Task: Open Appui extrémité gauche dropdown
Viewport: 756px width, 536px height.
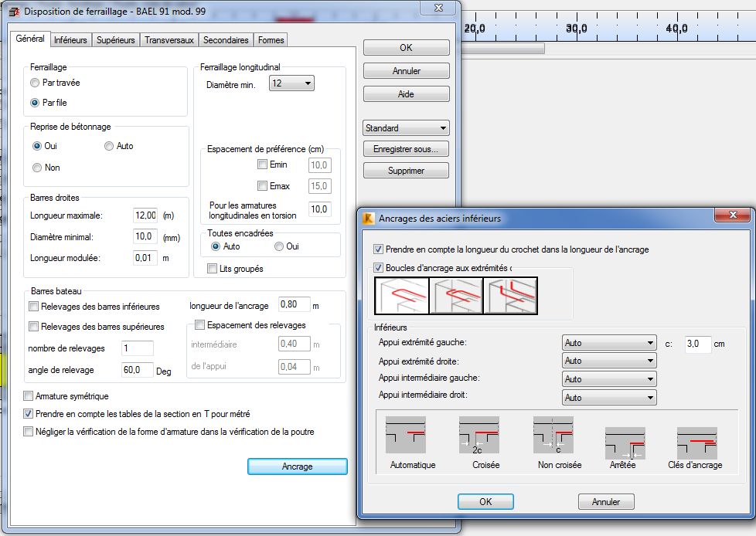Action: (609, 343)
